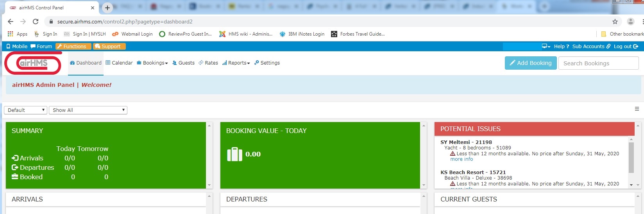Click the orange Support button
644x214 pixels.
point(109,46)
